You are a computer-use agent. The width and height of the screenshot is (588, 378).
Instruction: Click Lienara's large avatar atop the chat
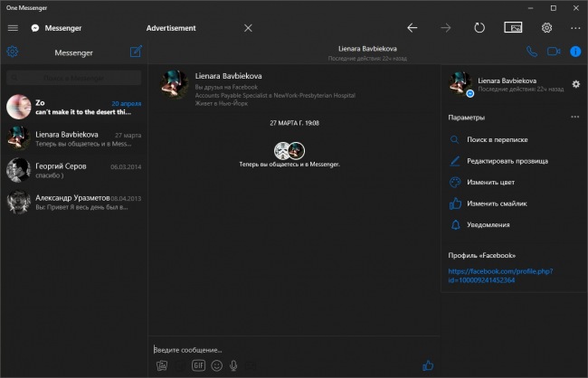tap(175, 84)
